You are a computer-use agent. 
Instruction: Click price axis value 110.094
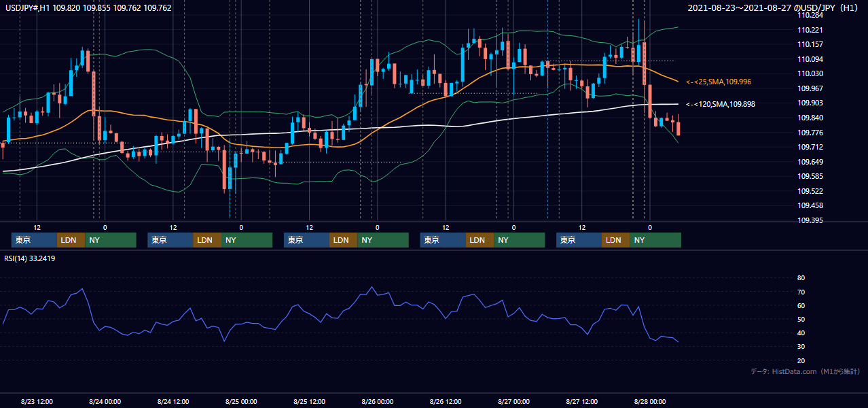click(x=810, y=59)
